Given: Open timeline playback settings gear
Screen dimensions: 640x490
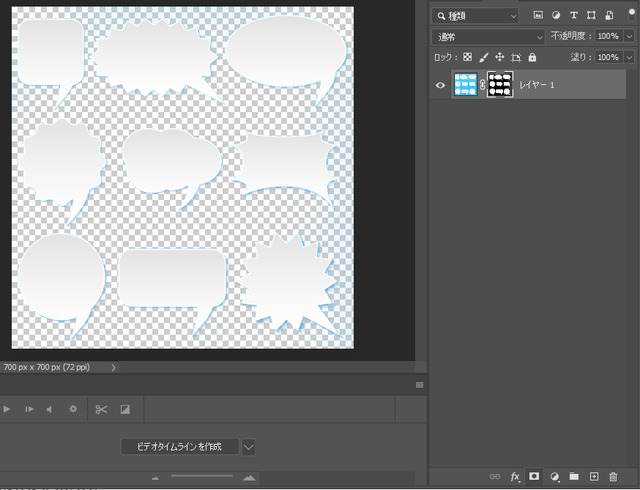Looking at the screenshot, I should click(73, 409).
